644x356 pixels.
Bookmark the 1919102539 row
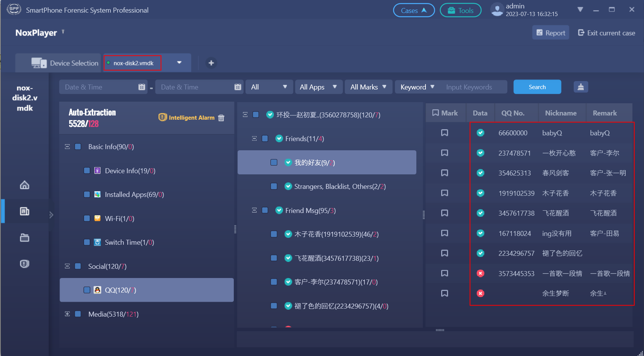445,193
